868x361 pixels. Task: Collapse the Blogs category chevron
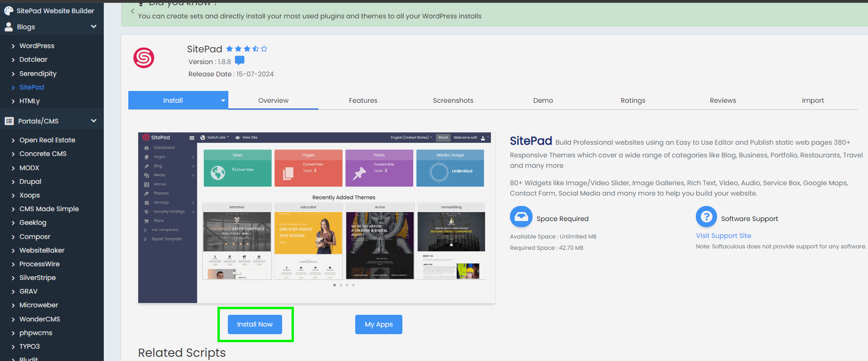point(93,26)
